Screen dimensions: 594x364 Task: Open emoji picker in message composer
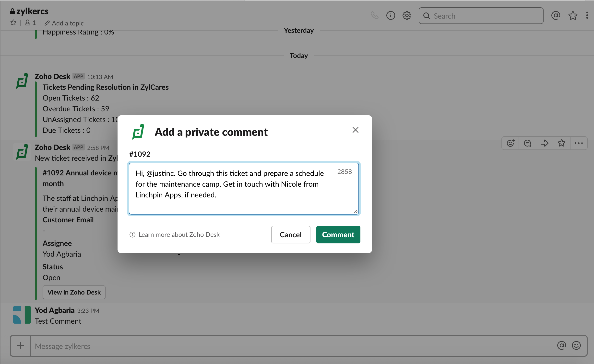click(576, 346)
